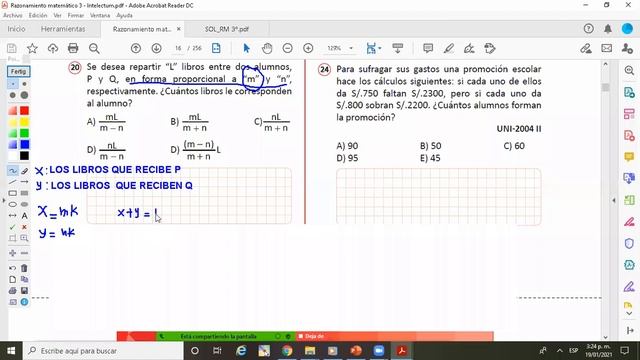
Task: Click the find text magnifier in Acrobat toolbar
Action: tap(94, 49)
